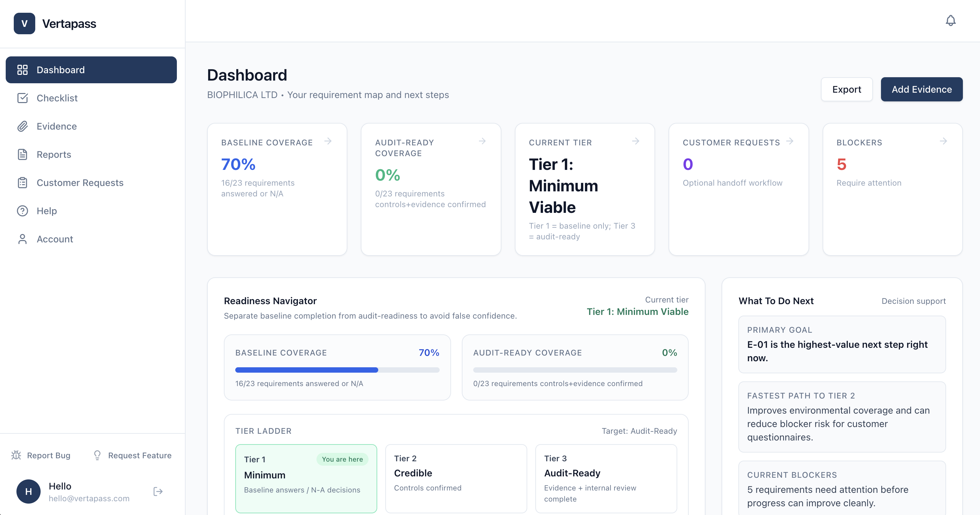Open Reports using the document icon

[x=23, y=154]
